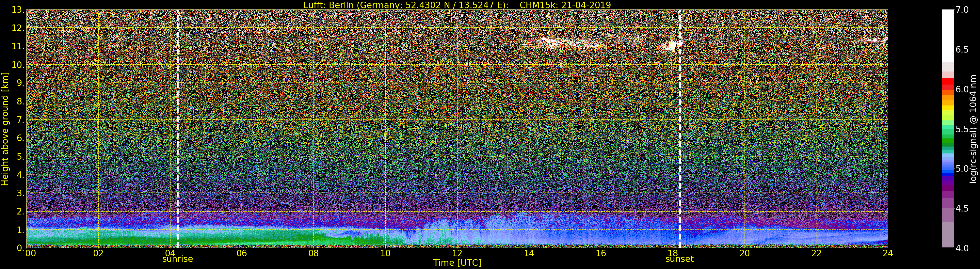Click time-axis tick label "08"
This screenshot has height=269, width=980.
click(313, 253)
